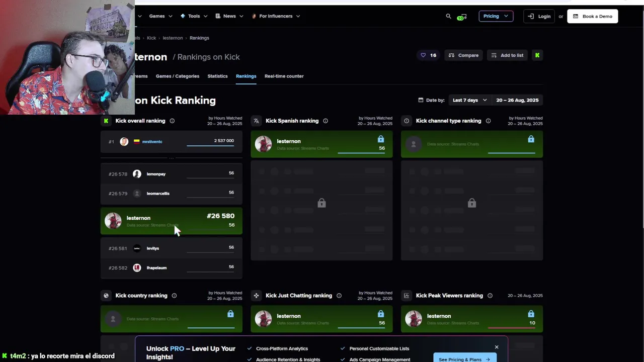Click lock icon in Kick Peak Viewers card
Viewport: 644px width, 362px height.
pos(531,314)
